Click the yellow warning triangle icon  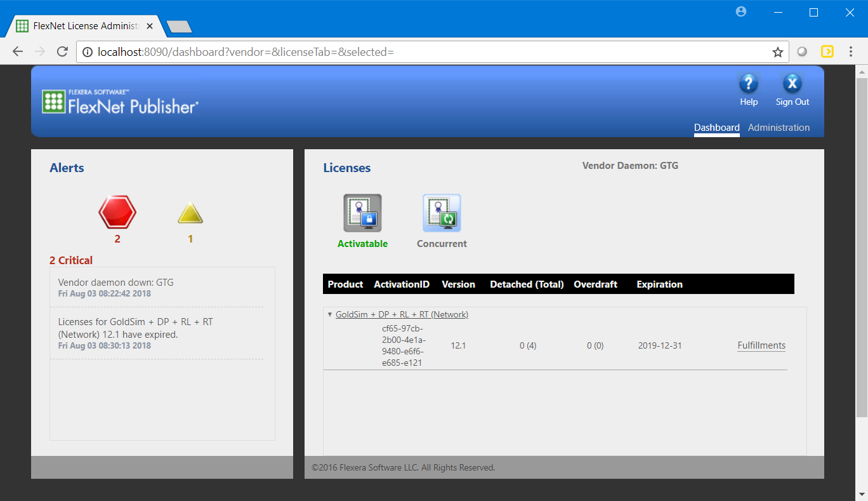190,213
